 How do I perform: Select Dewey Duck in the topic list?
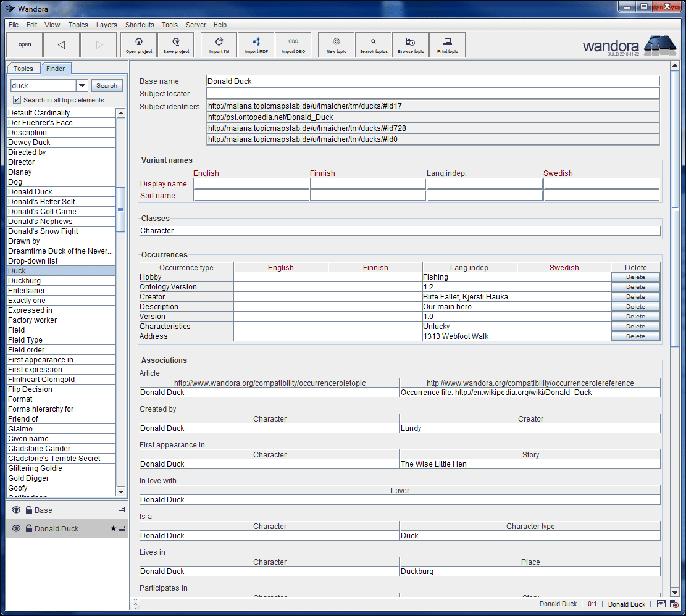[x=61, y=142]
